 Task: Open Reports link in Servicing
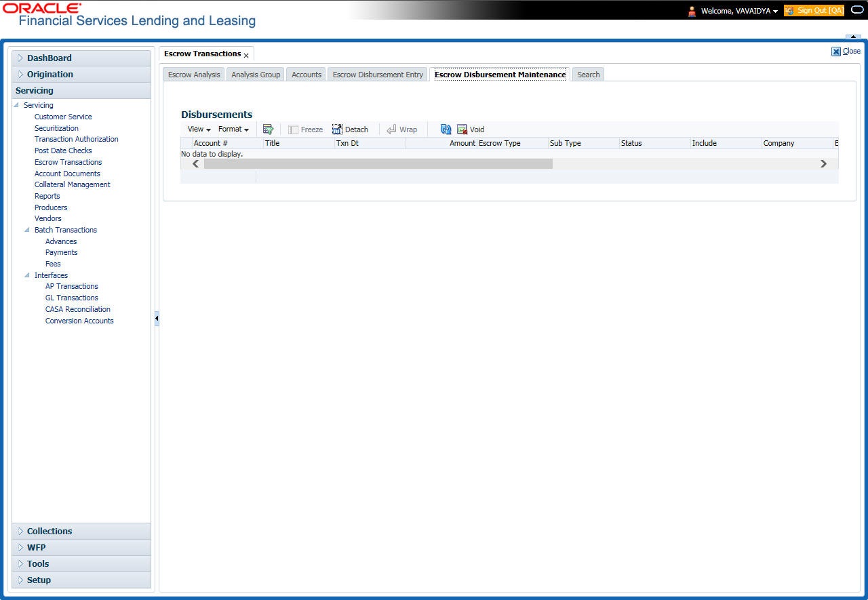tap(47, 196)
